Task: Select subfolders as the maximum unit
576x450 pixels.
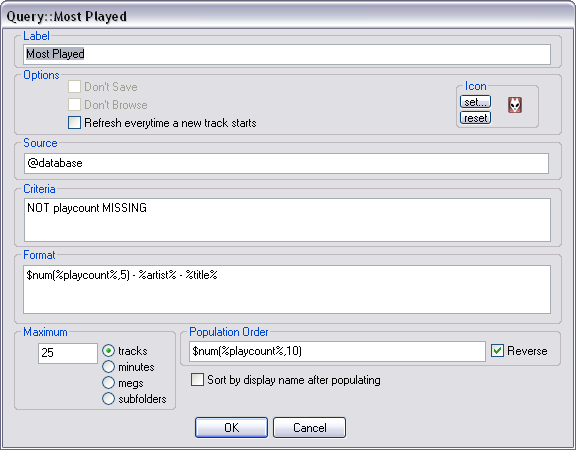Action: click(108, 399)
